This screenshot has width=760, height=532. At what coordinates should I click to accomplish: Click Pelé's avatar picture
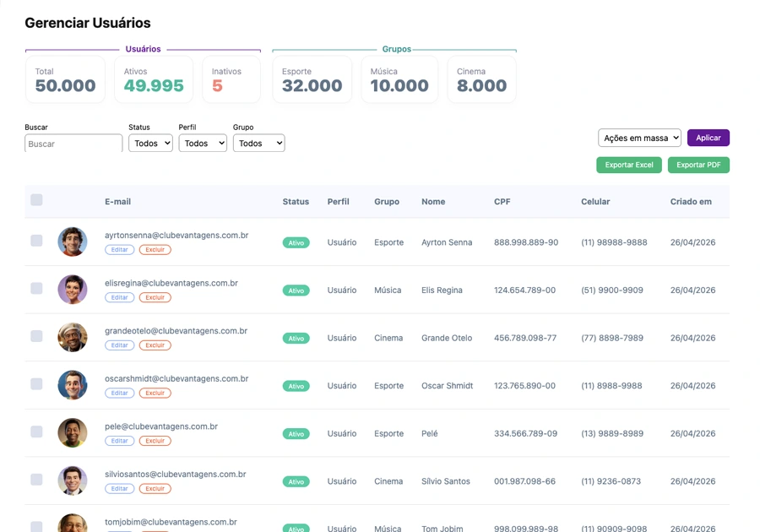click(x=73, y=432)
